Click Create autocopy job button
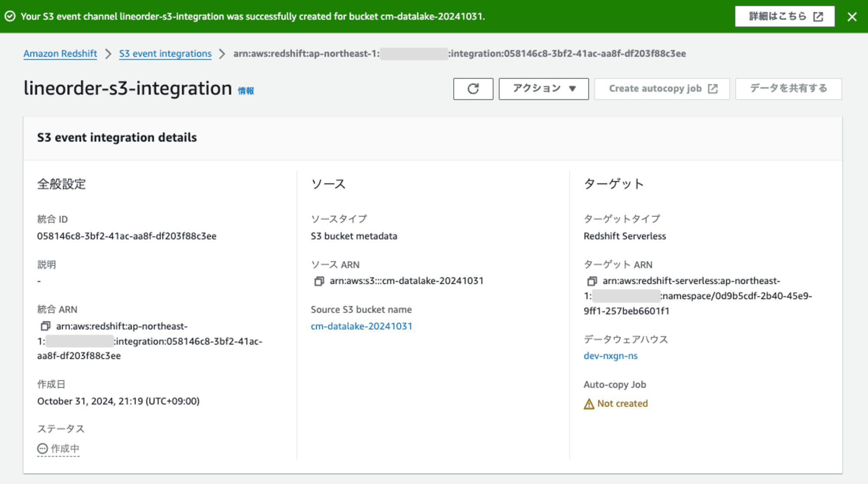The width and height of the screenshot is (868, 484). (x=662, y=89)
